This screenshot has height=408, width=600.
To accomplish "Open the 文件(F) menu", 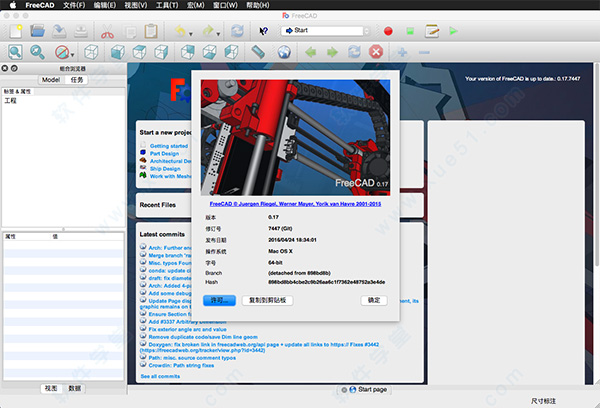I will [x=74, y=5].
